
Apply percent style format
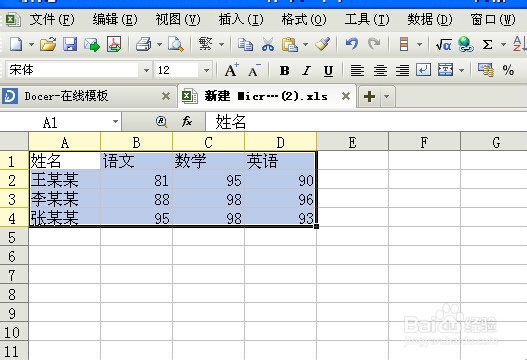[x=508, y=70]
